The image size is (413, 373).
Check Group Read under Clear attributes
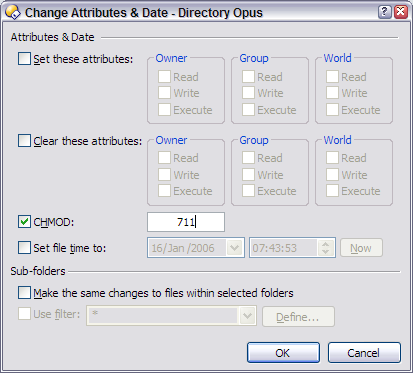pos(248,158)
